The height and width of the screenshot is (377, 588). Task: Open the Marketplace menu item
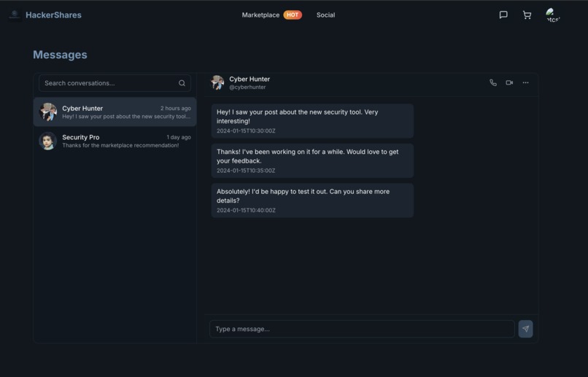pos(260,15)
